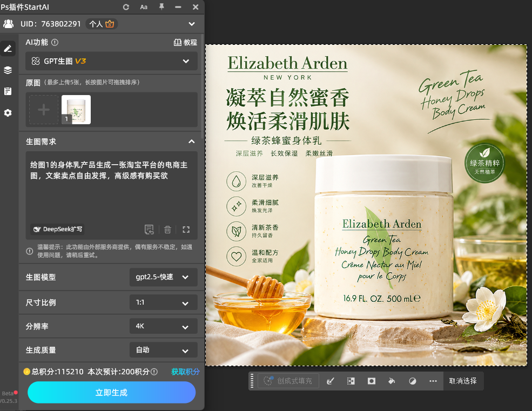The width and height of the screenshot is (532, 411).
Task: Click the transform selection icon in taskbar
Action: click(351, 381)
